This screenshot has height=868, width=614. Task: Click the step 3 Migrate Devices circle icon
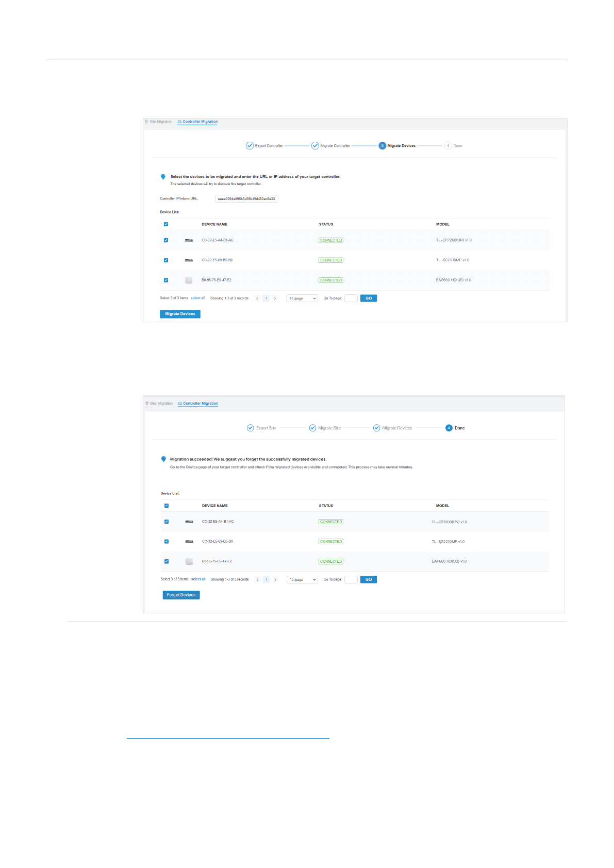(382, 146)
